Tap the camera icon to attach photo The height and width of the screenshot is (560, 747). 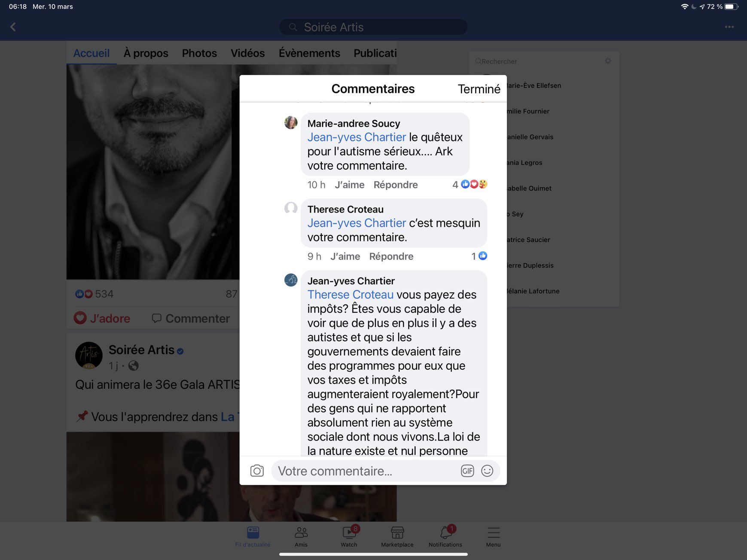257,471
